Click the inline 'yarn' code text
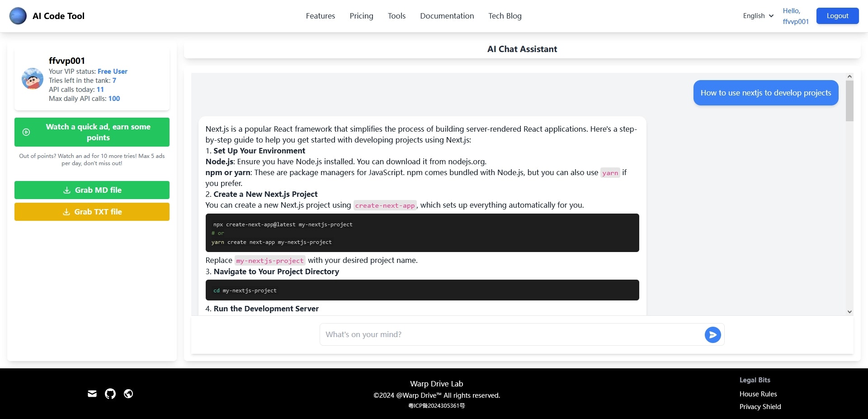Viewport: 868px width, 419px height. pos(610,173)
